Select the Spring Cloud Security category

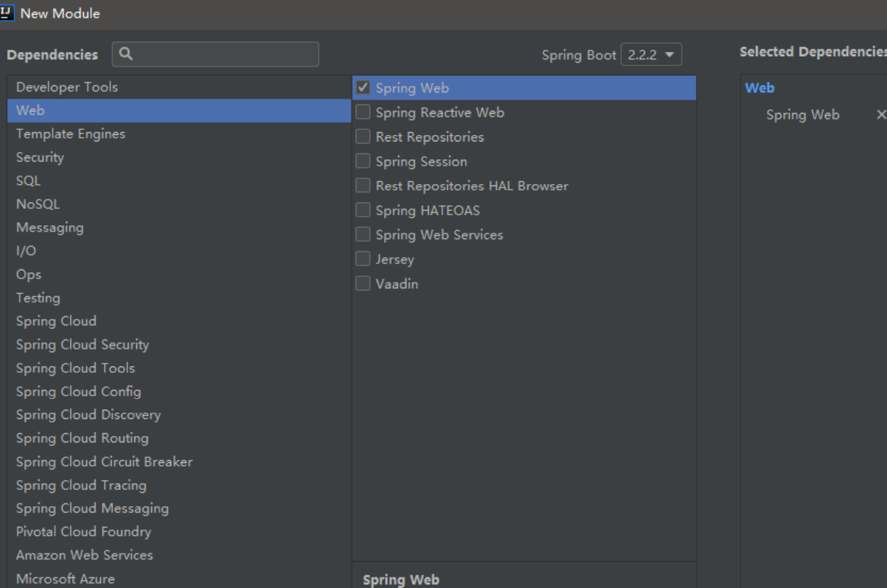coord(179,345)
